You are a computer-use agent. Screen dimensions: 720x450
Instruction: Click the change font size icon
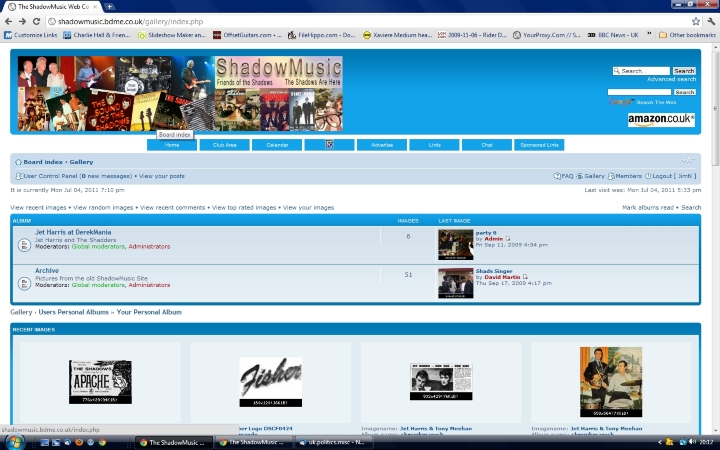pos(688,161)
